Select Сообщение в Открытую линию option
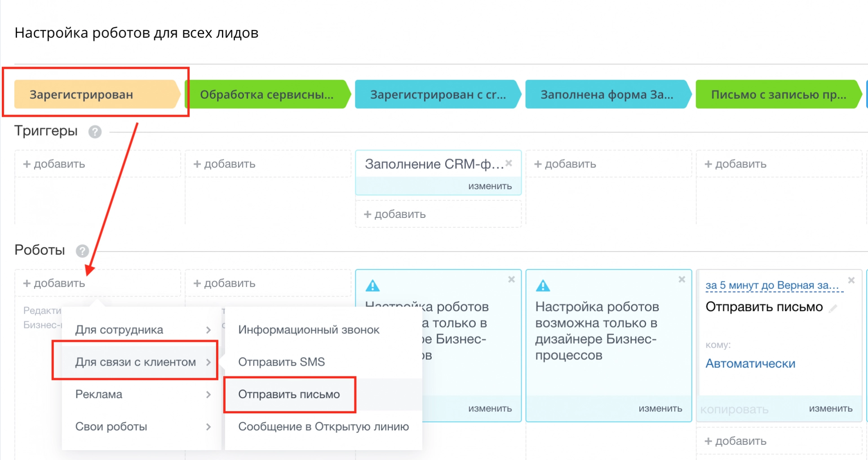Screen dimensions: 868x460 323,427
